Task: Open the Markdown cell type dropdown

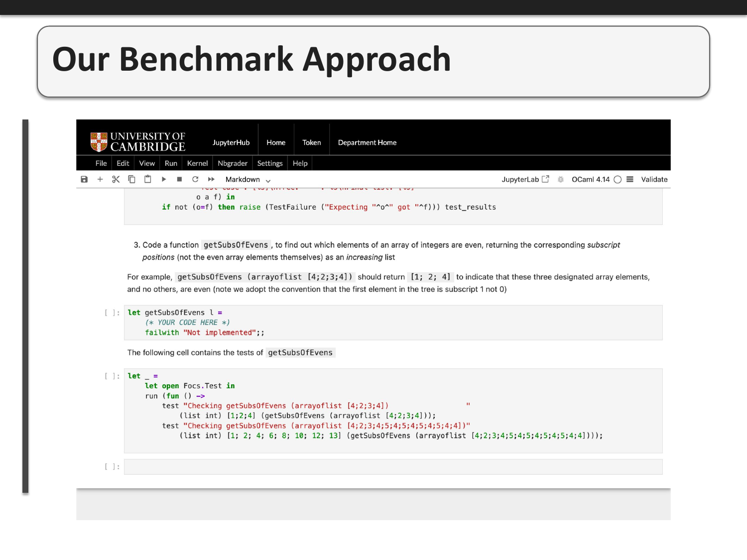Action: click(248, 180)
